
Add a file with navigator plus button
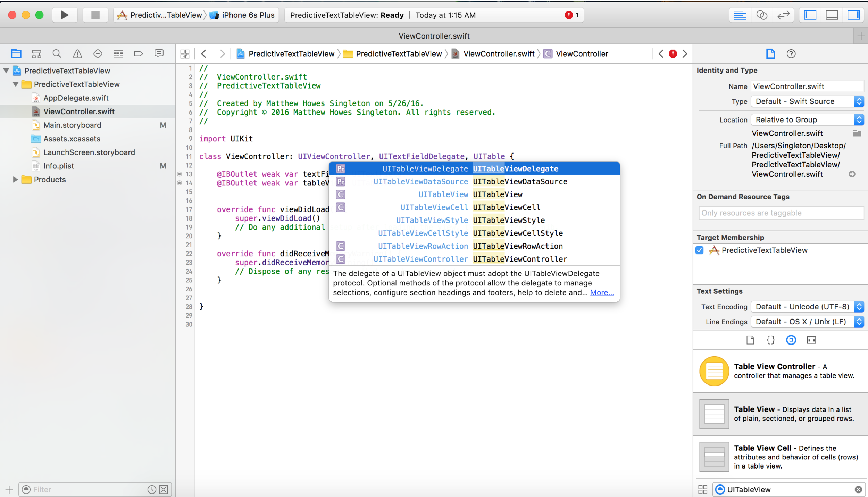(x=9, y=490)
